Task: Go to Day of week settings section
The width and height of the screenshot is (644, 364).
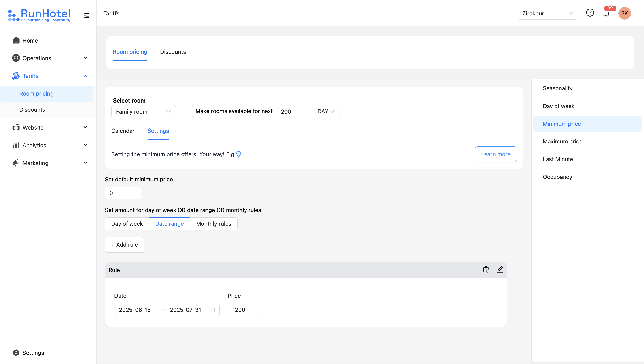Action: 587,106
